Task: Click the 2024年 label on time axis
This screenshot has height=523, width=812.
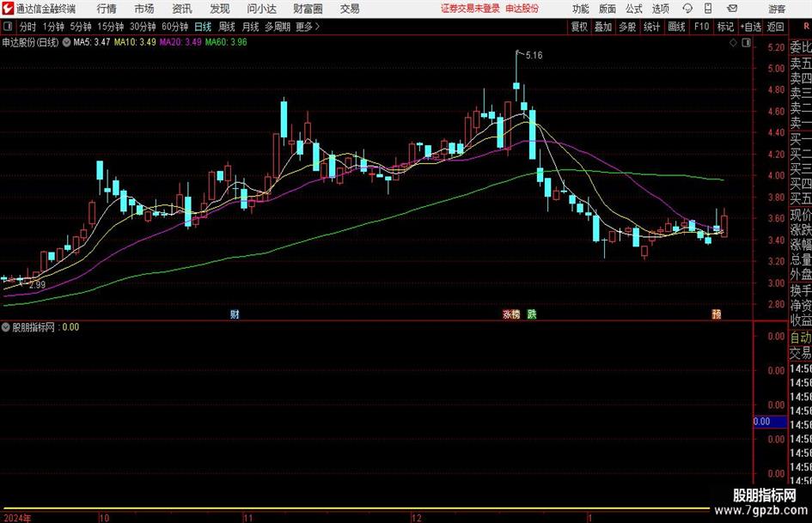Action: click(x=17, y=518)
